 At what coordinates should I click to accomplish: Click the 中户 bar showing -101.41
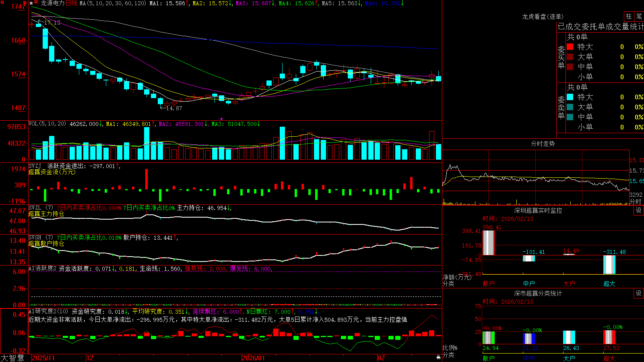[x=528, y=258]
